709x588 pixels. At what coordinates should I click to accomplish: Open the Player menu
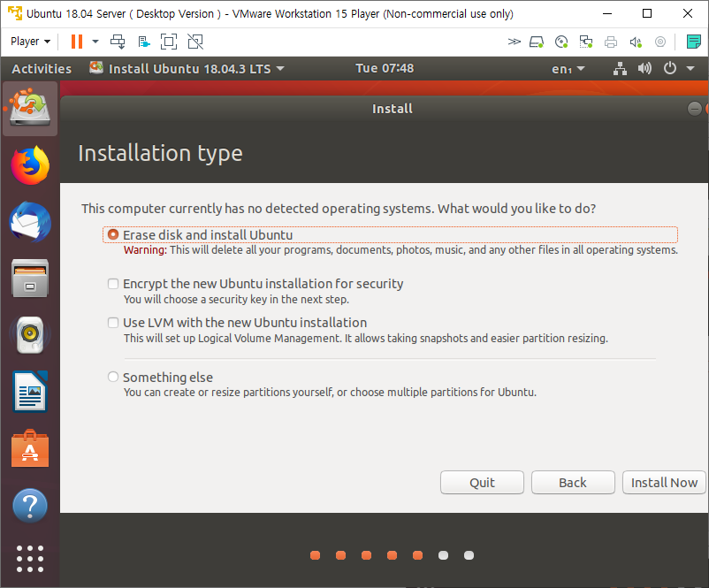coord(30,42)
